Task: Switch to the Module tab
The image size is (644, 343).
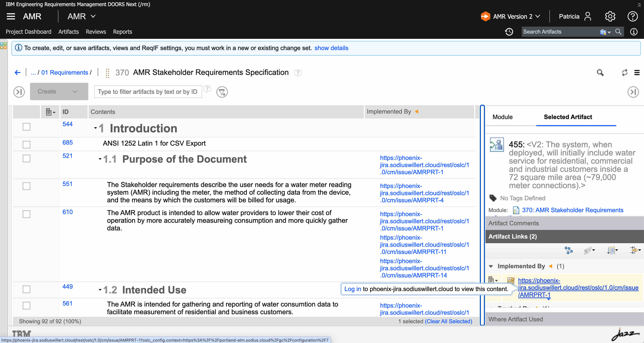Action: 502,117
